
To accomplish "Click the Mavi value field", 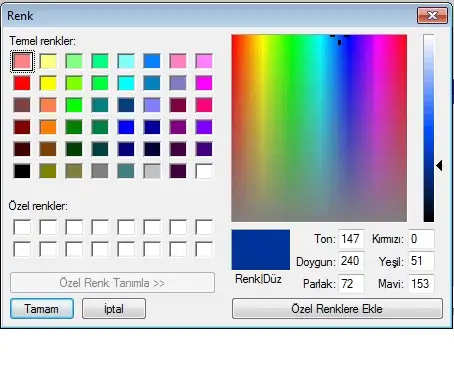I will point(421,284).
